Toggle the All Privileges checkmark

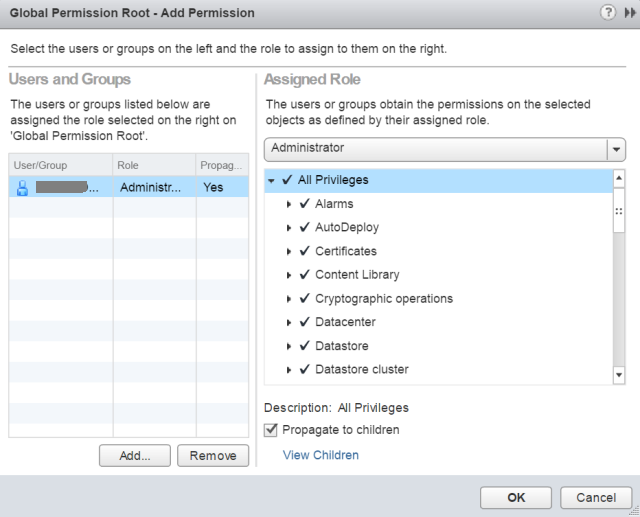(x=288, y=180)
